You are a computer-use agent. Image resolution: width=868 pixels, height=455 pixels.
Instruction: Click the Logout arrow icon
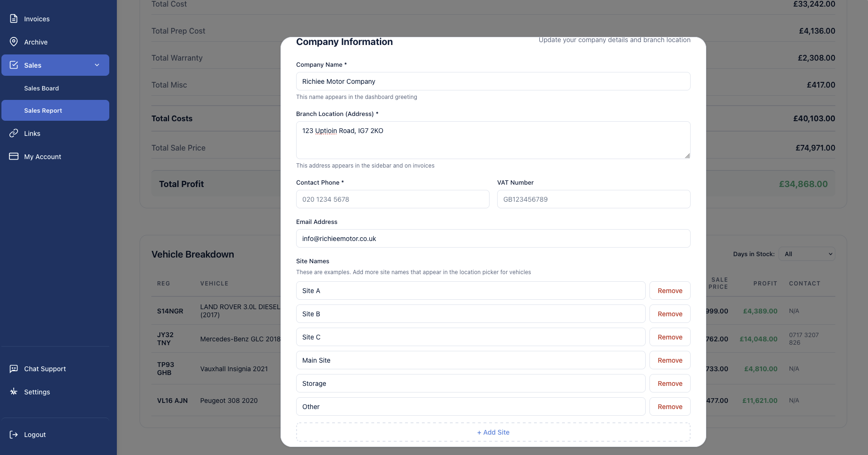(14, 434)
